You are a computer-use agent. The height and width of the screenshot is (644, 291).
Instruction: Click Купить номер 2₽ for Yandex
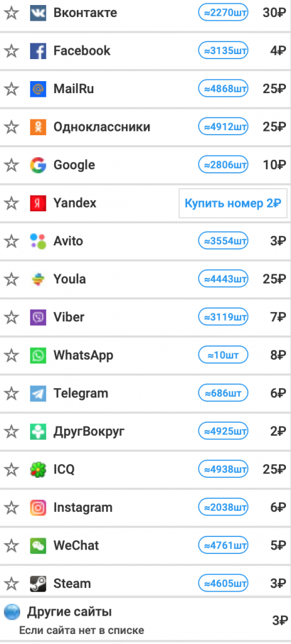pos(233,203)
